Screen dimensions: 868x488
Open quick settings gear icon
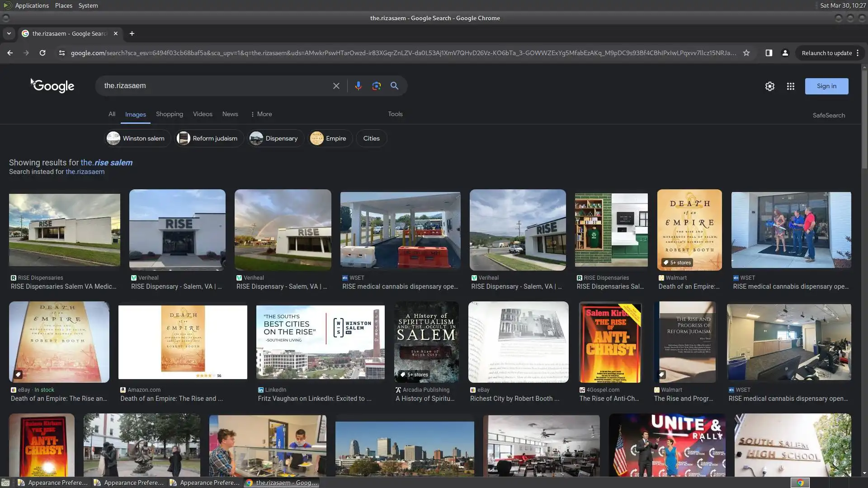(769, 86)
